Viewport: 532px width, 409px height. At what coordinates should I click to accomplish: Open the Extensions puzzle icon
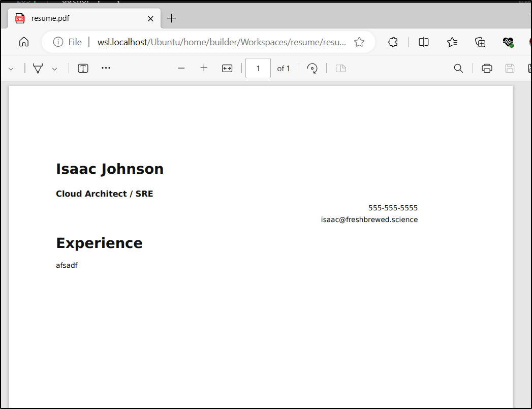(x=393, y=42)
